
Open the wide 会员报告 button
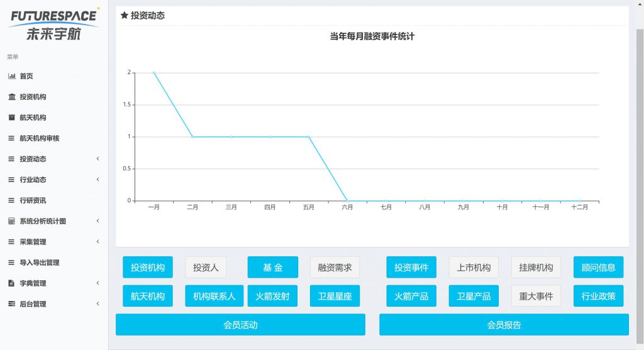[x=504, y=325]
